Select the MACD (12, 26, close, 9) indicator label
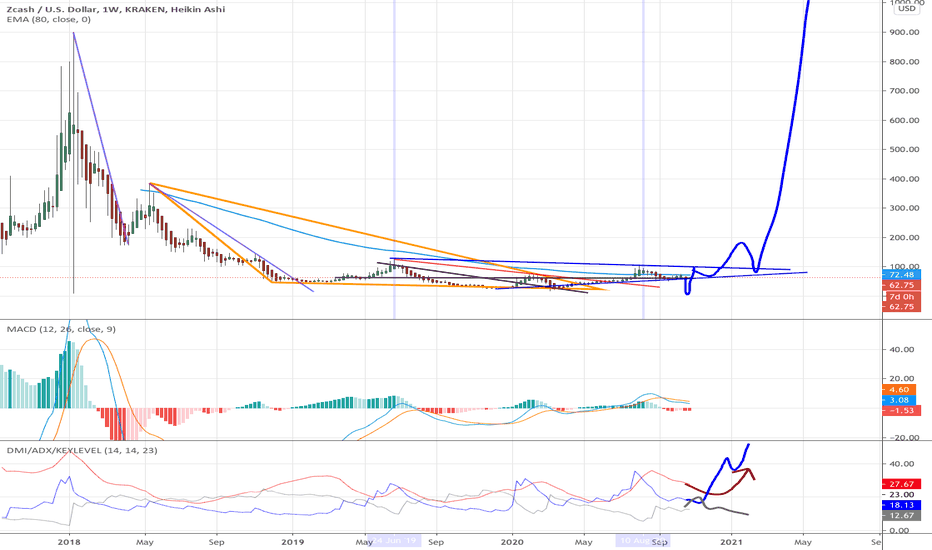The height and width of the screenshot is (550, 932). point(61,329)
